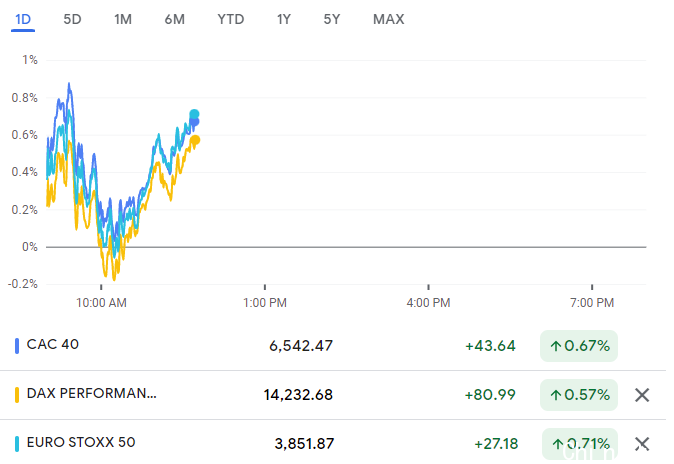Select the MAX time range
The height and width of the screenshot is (464, 674).
click(388, 19)
